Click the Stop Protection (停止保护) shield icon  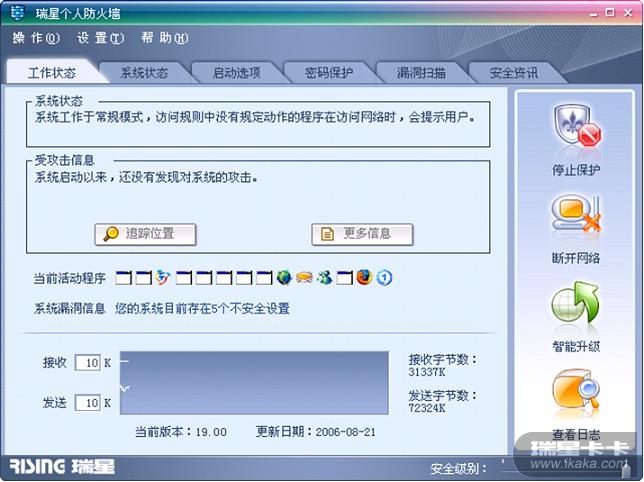[576, 126]
